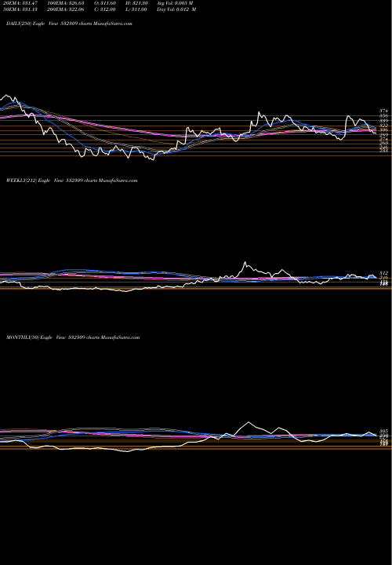This screenshot has width=392, height=565.
Task: Click the 374 price label on daily chart
Action: pyautogui.click(x=383, y=111)
